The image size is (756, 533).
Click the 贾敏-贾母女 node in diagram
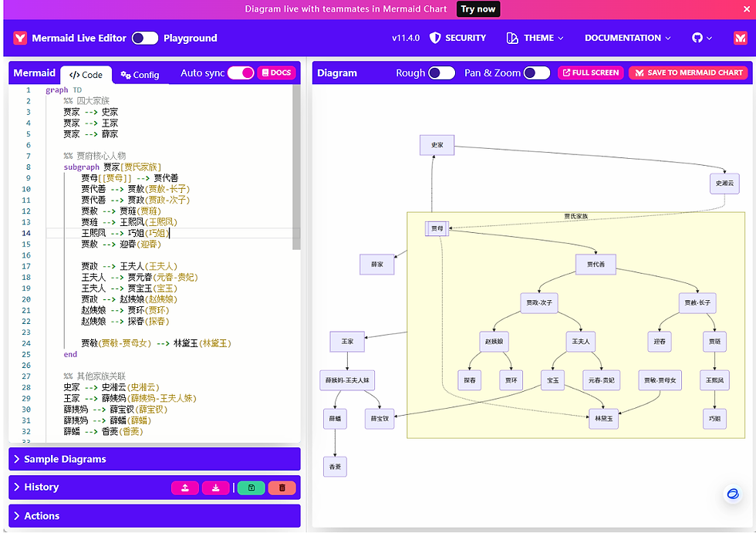tap(660, 380)
